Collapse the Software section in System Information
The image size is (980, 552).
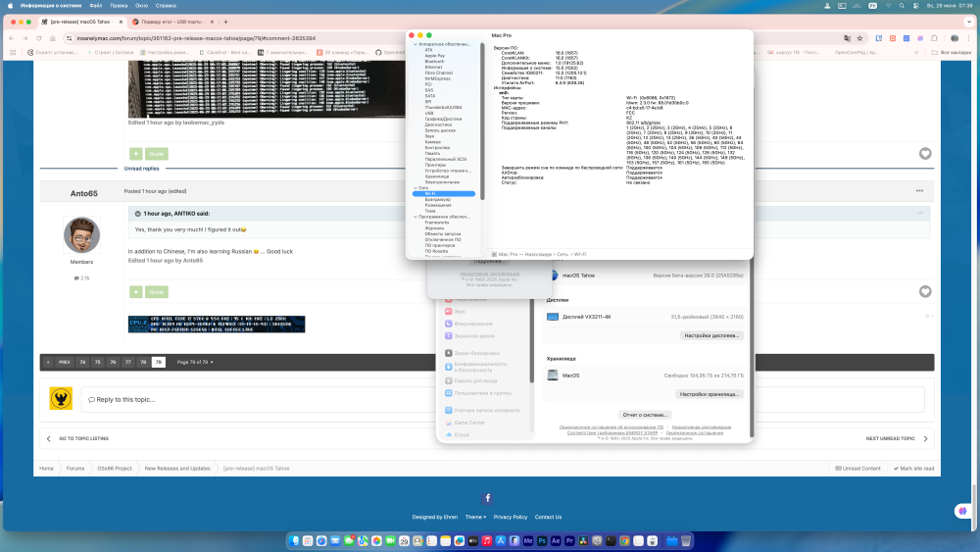point(415,217)
